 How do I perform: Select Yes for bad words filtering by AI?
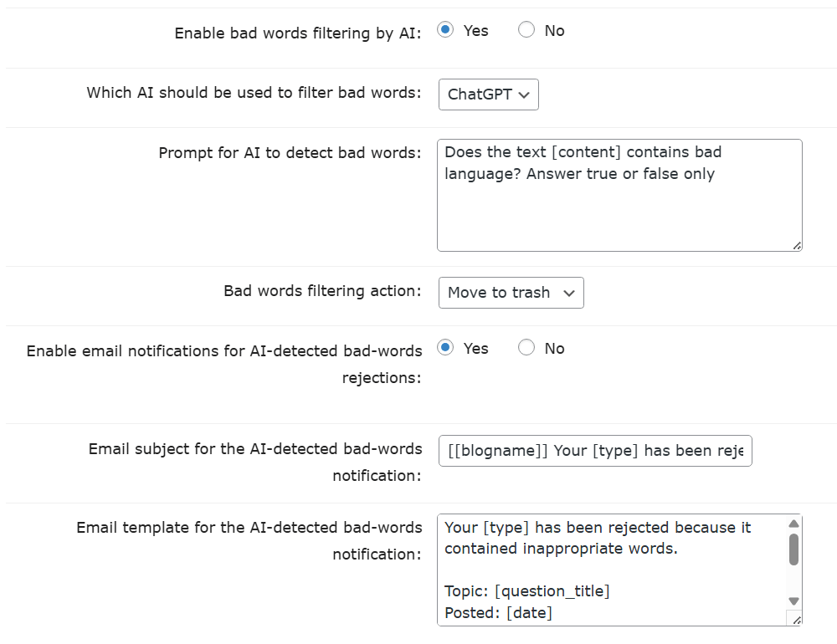click(x=445, y=31)
